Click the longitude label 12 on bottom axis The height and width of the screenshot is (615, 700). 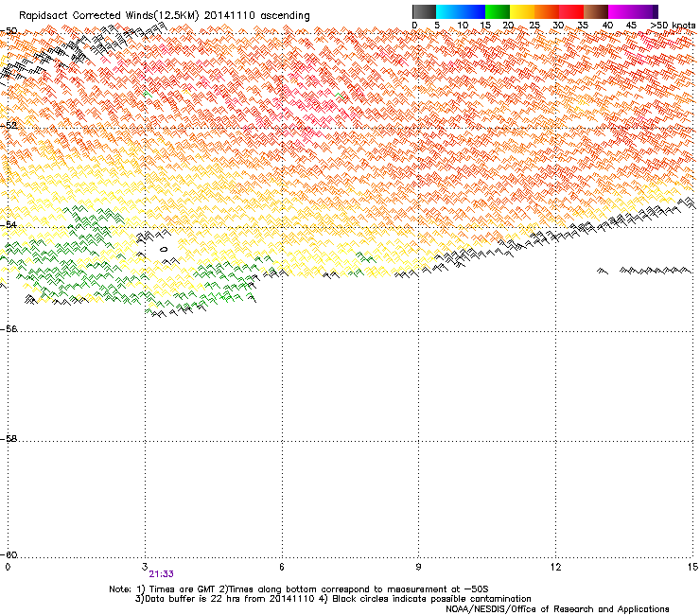[x=556, y=567]
